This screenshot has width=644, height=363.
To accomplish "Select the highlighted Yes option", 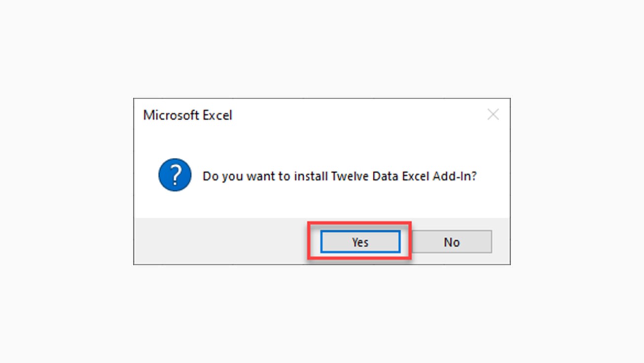I will [360, 242].
